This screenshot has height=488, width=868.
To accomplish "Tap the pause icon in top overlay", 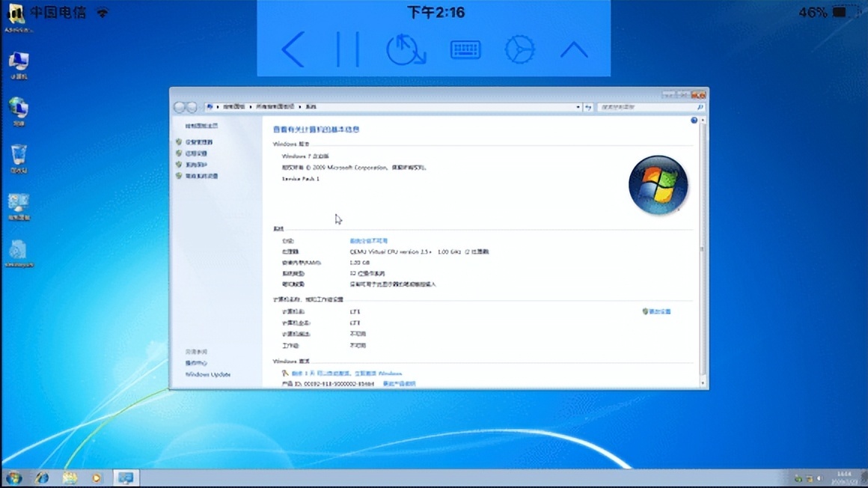I will pyautogui.click(x=348, y=49).
